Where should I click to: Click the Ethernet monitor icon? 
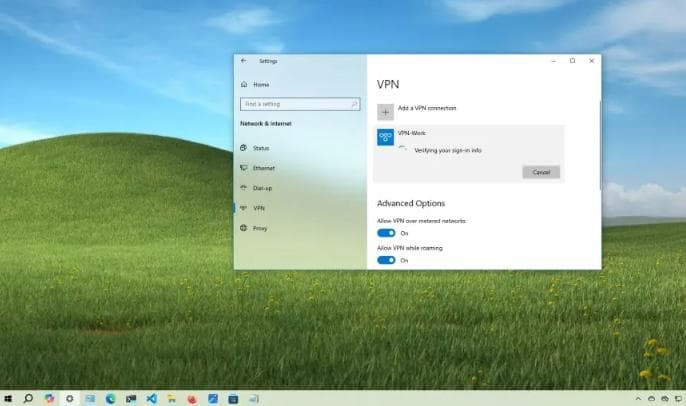(x=244, y=168)
